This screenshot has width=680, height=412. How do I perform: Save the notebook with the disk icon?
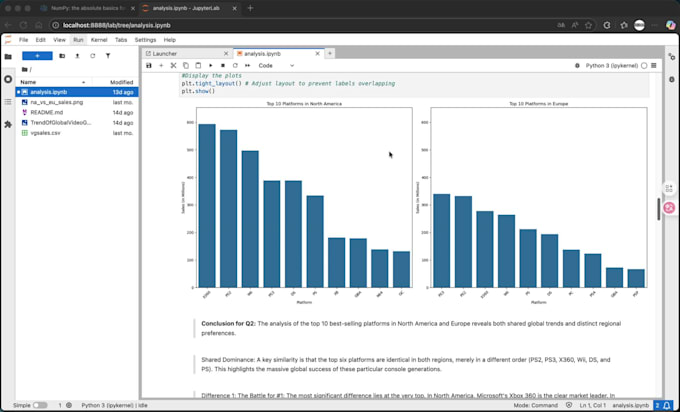click(x=149, y=65)
